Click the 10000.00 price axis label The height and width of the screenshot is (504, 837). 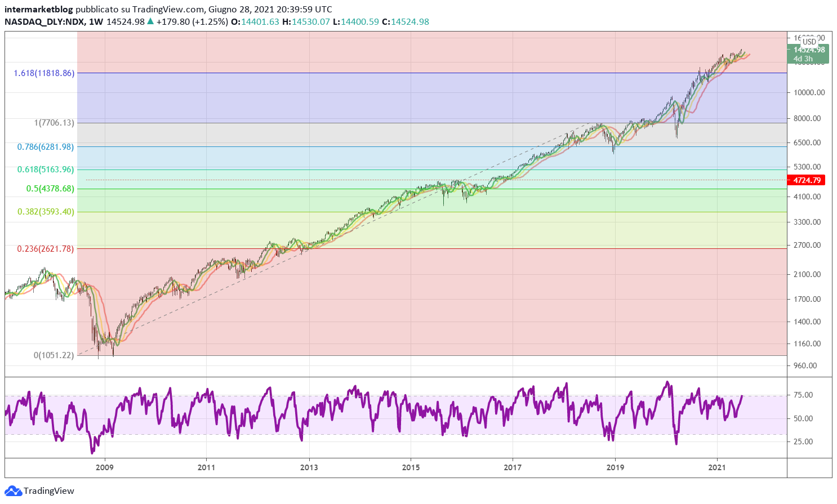pos(809,92)
